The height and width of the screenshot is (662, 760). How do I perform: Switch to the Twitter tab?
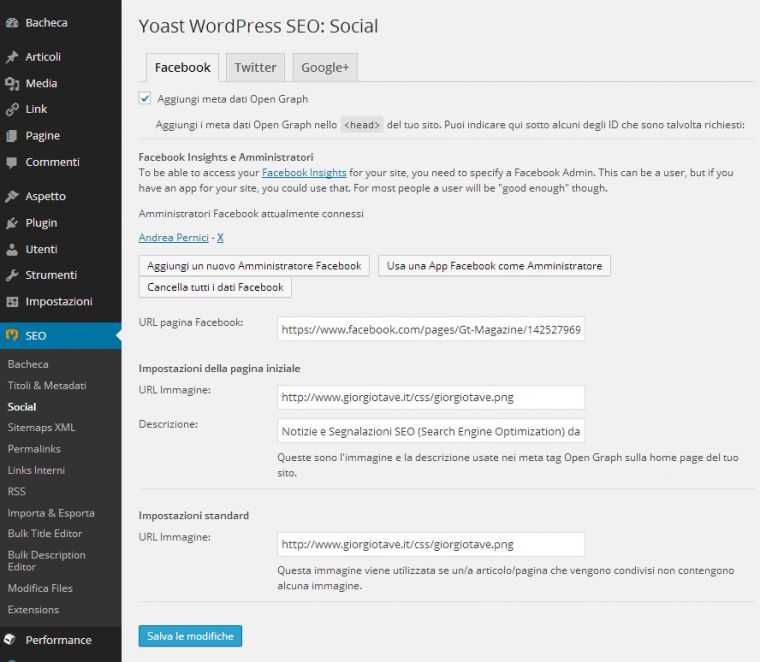[255, 67]
